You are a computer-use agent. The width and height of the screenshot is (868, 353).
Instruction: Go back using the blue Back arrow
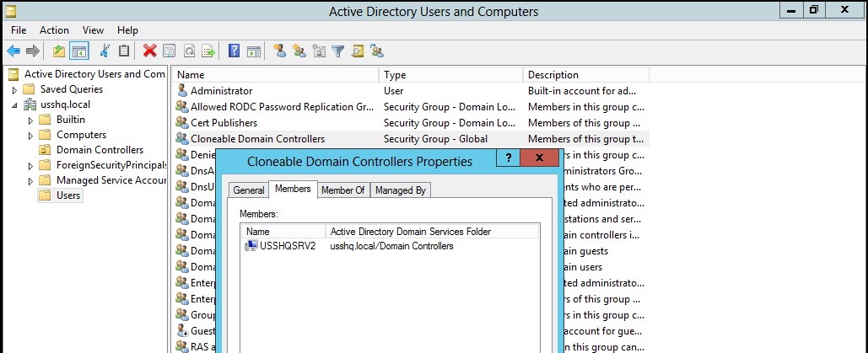point(13,51)
